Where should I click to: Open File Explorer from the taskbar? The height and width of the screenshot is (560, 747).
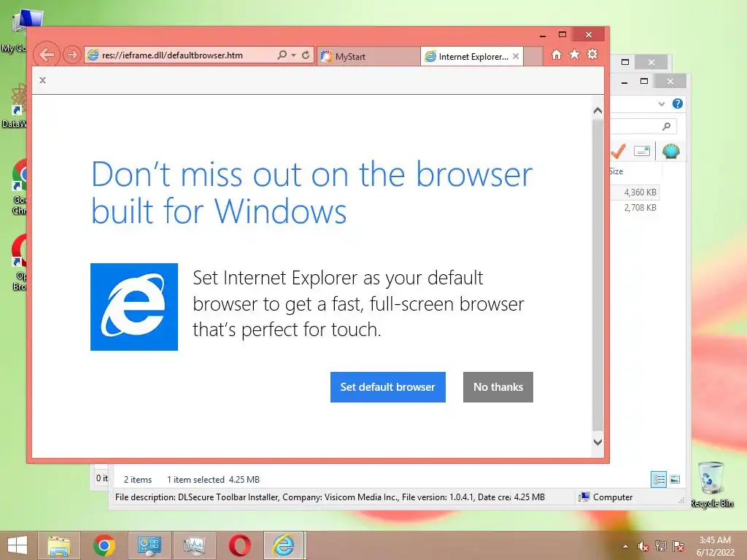pyautogui.click(x=58, y=545)
